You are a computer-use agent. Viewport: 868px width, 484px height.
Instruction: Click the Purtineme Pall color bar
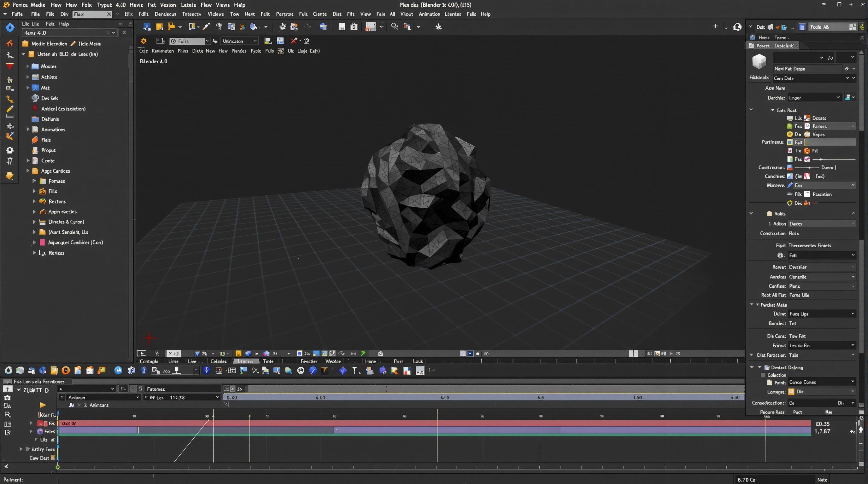[830, 142]
